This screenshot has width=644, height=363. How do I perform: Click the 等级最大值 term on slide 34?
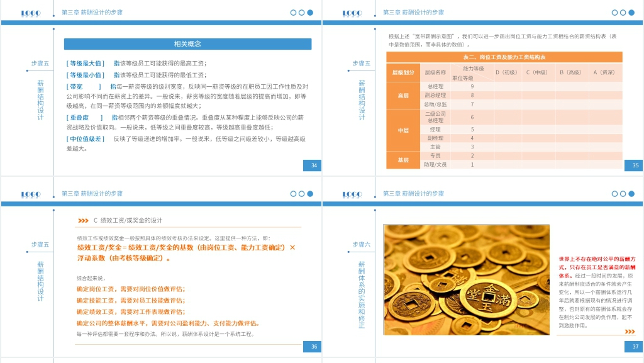coord(85,64)
